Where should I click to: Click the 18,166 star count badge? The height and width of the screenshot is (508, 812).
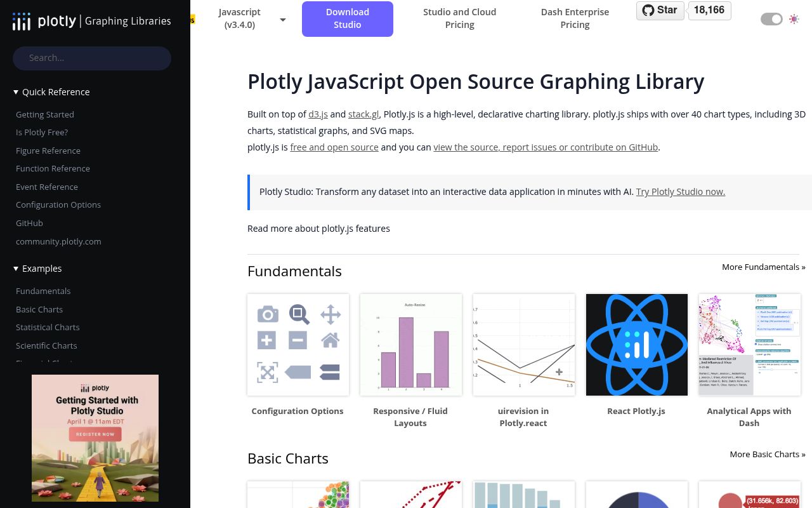tap(709, 10)
